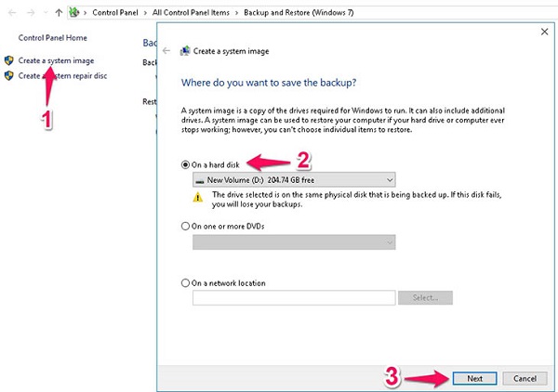Click the shield icon beside Create a system image
558x392 pixels.
click(9, 60)
